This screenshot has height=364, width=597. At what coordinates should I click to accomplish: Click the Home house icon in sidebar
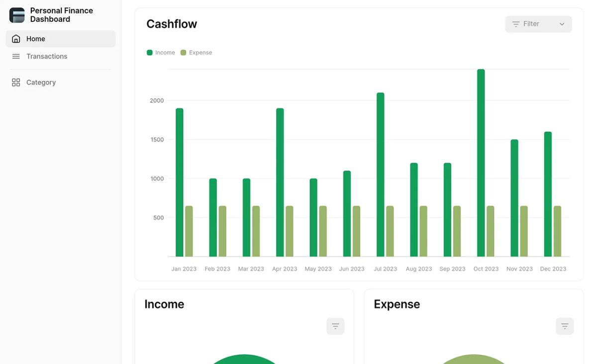click(16, 39)
